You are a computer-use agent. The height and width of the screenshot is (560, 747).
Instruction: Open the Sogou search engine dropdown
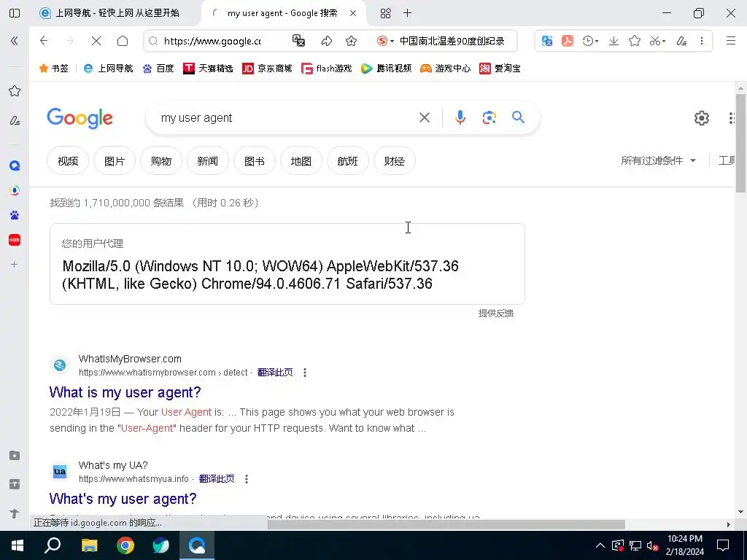coord(385,41)
